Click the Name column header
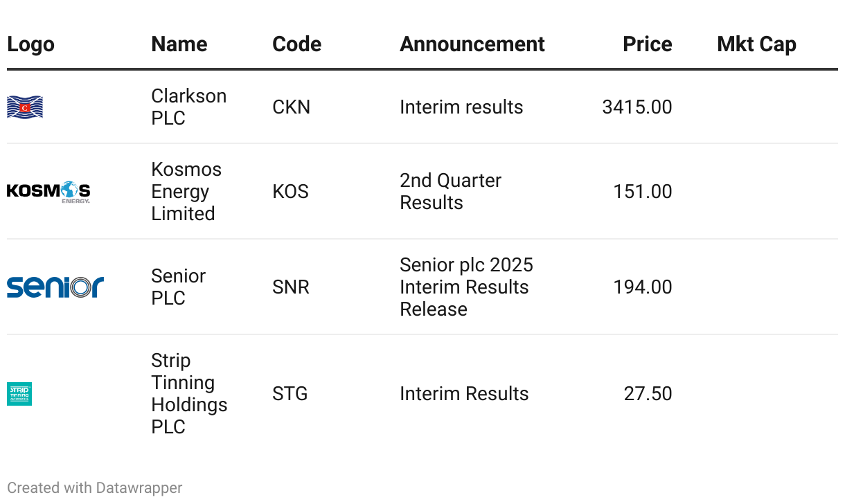This screenshot has height=504, width=845. [x=179, y=44]
